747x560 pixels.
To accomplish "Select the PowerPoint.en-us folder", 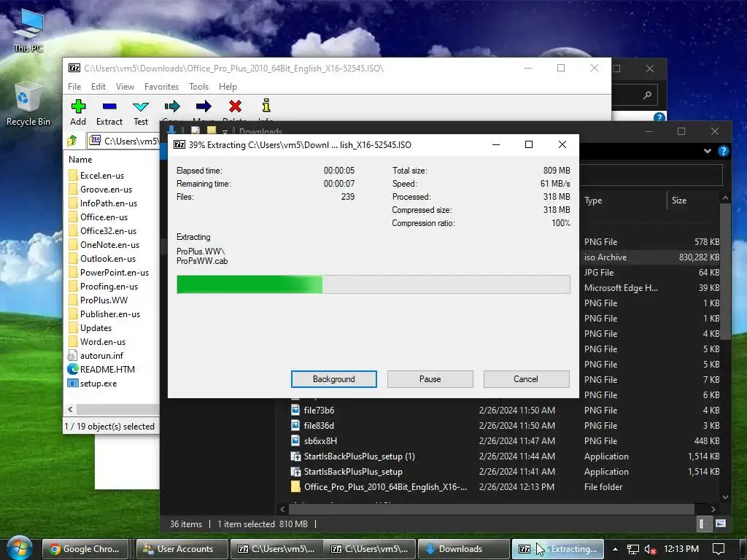I will [109, 273].
